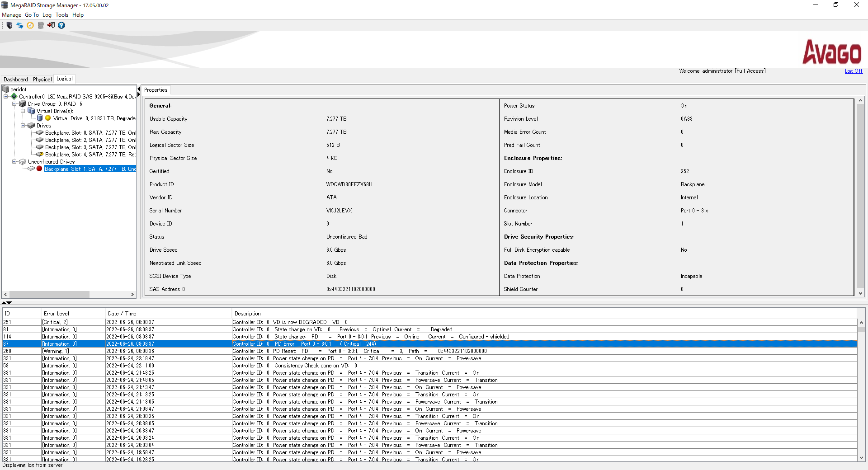Click the clock toolbar icon
868x470 pixels.
point(30,25)
